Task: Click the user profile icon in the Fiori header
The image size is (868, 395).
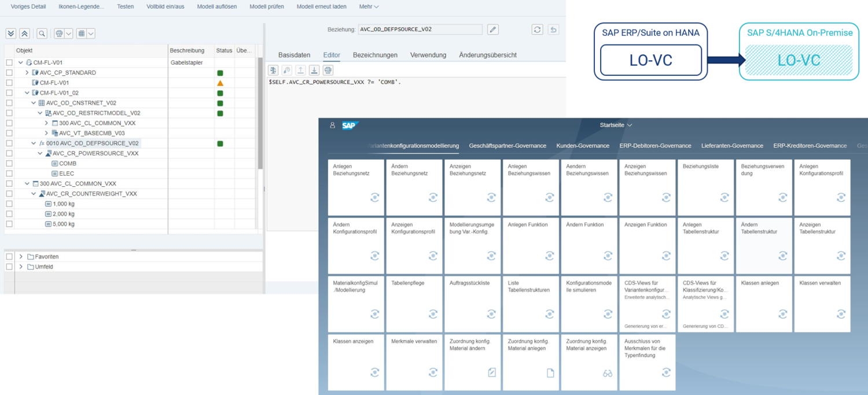Action: [x=332, y=125]
